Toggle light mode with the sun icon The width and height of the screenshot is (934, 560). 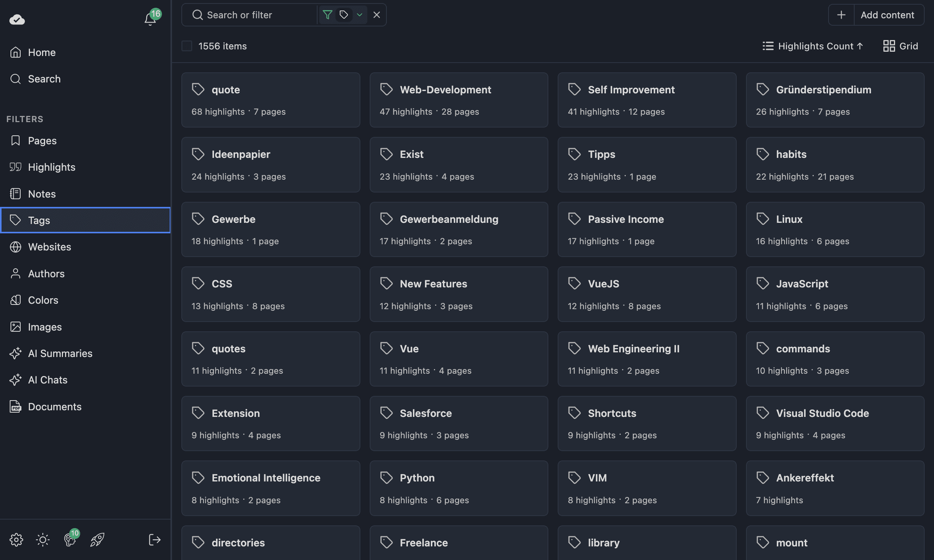coord(42,539)
